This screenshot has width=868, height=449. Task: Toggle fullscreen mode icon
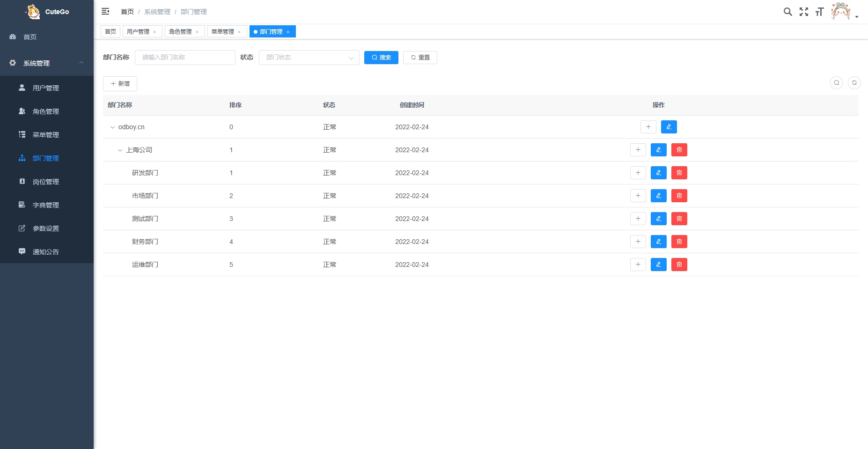point(804,12)
